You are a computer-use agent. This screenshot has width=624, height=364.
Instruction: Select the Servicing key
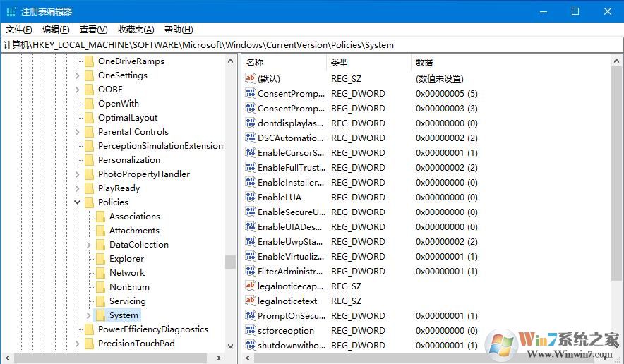click(127, 301)
